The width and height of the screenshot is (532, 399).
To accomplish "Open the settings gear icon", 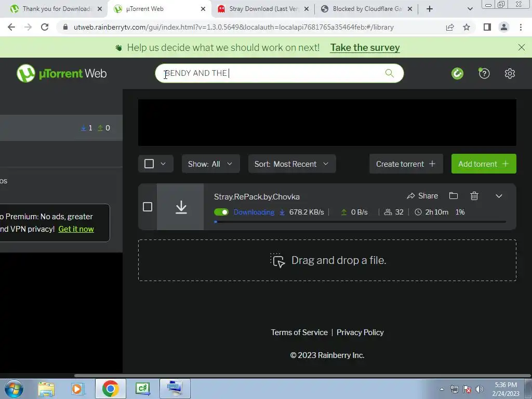I will 510,73.
